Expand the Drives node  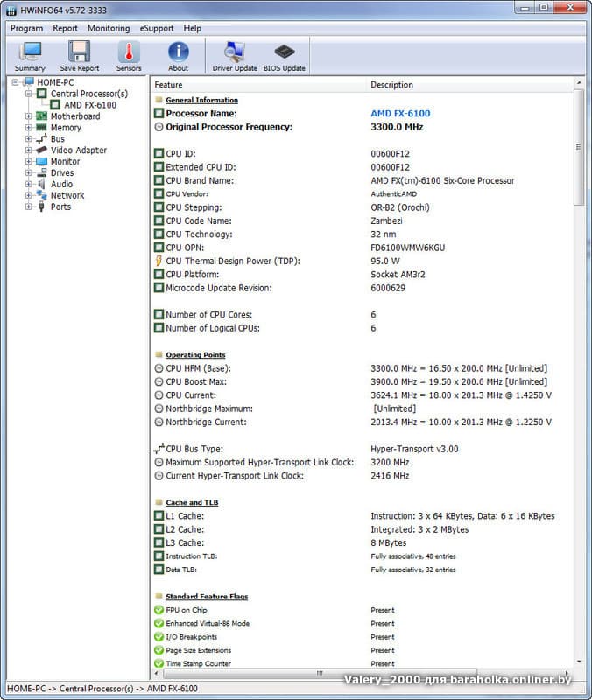click(29, 172)
